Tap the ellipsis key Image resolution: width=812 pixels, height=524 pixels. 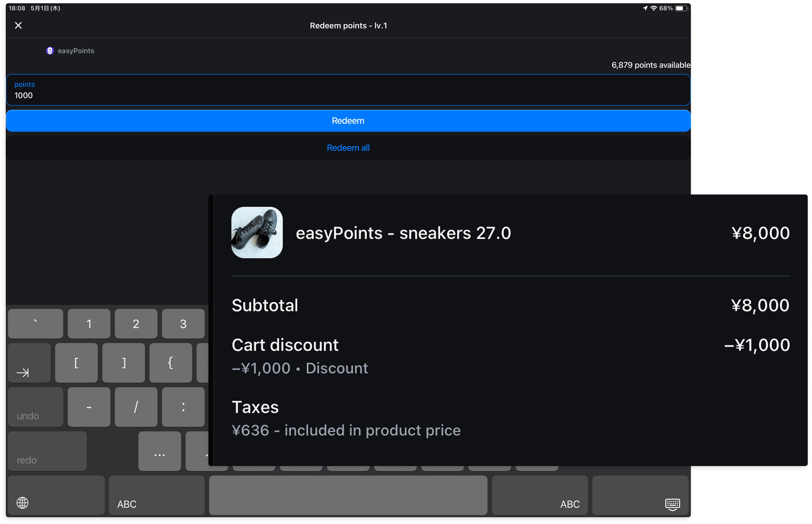159,451
